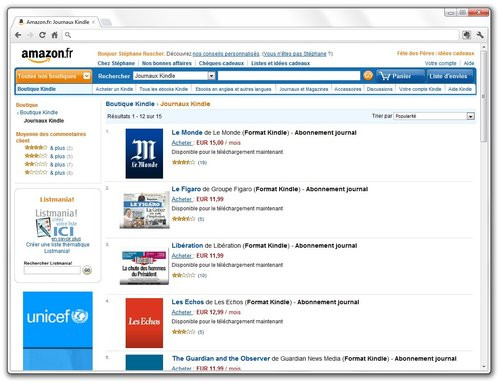Screen dimensions: 500x382
Task: Focus the main Amazon search field
Action: point(289,76)
